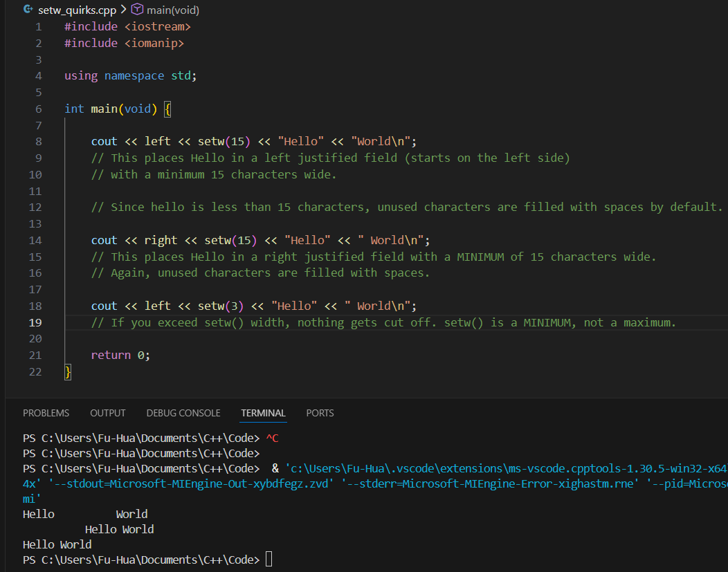Place the cursor at the terminal prompt

(269, 559)
